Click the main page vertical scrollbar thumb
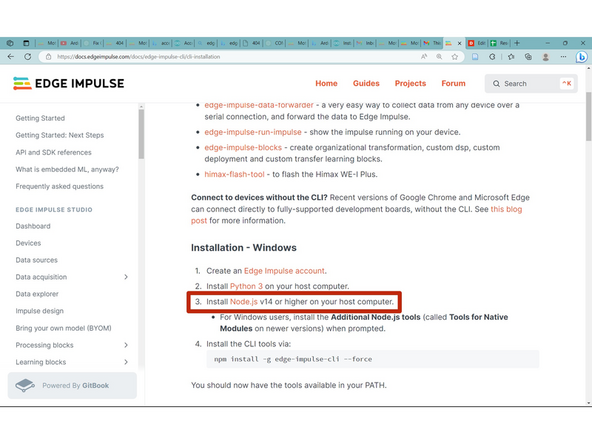This screenshot has width=592, height=444. 588,116
